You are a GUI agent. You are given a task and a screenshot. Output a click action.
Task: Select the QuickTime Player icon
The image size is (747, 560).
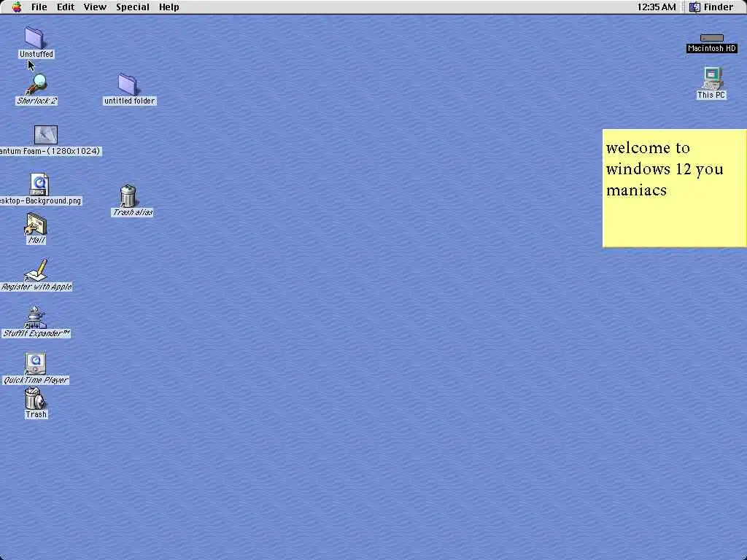[x=36, y=364]
